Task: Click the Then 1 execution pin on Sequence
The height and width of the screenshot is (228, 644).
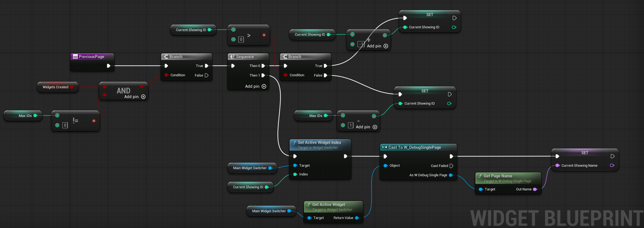Action: pos(263,75)
